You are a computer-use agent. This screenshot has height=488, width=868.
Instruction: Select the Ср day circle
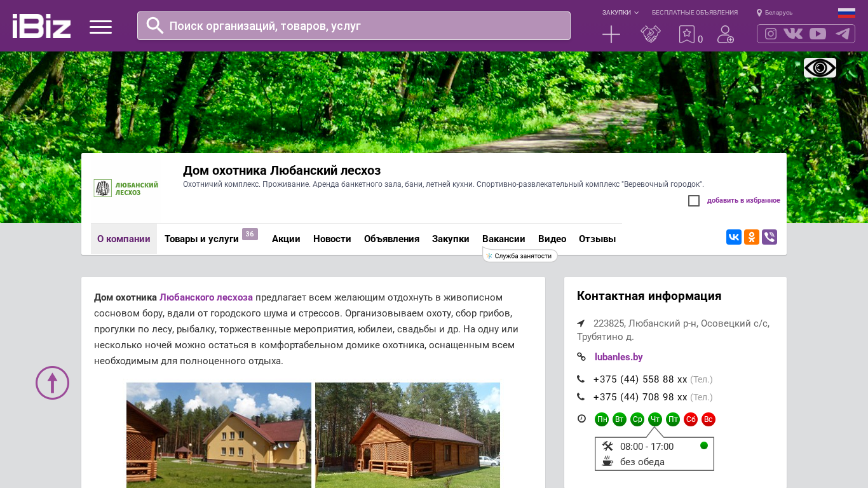pos(637,419)
